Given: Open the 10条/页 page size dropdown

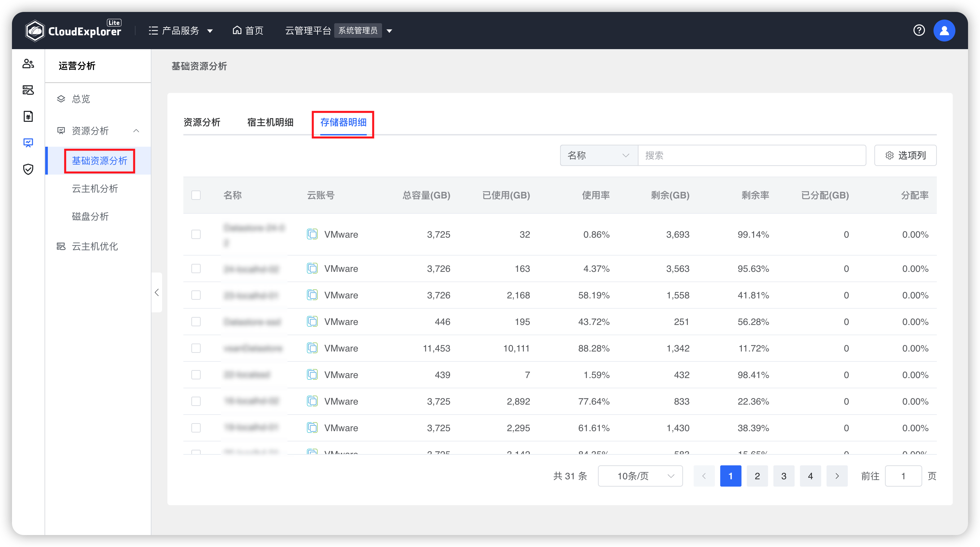Looking at the screenshot, I should click(x=640, y=476).
